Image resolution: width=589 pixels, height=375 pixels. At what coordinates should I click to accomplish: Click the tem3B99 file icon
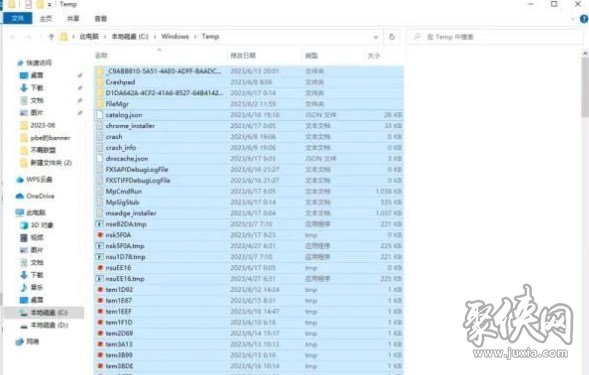click(100, 355)
